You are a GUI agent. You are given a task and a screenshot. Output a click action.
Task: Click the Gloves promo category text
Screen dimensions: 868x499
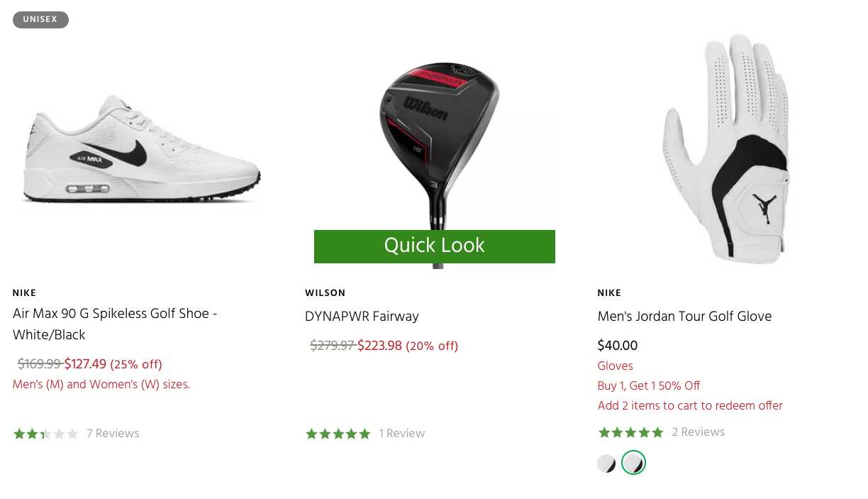click(616, 366)
